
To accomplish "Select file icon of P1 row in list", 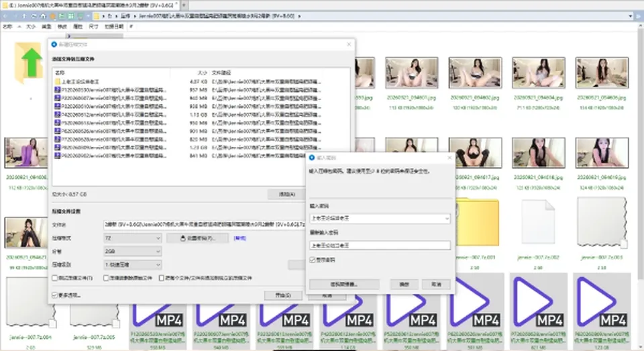I will [x=58, y=90].
